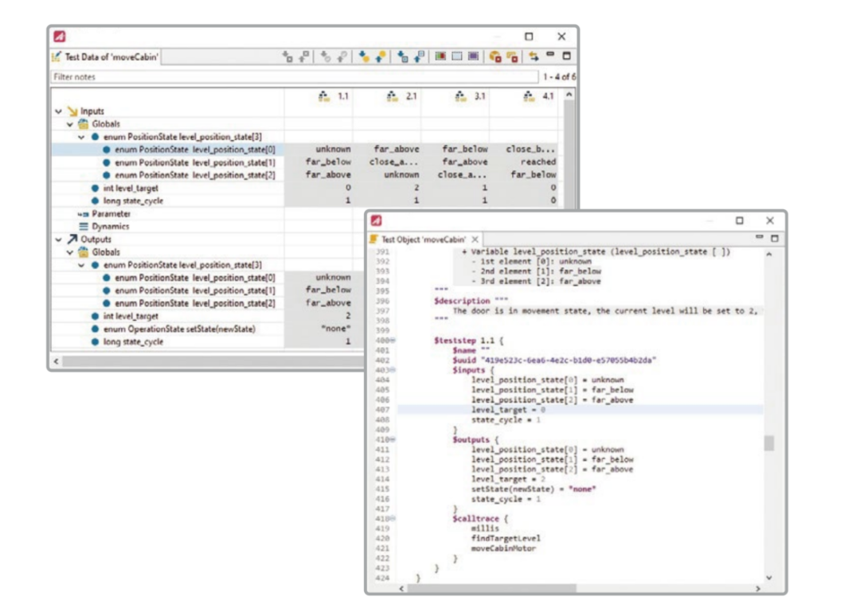860x616 pixels.
Task: Click the blue down-arrow with yellow circle icon
Action: coord(364,56)
